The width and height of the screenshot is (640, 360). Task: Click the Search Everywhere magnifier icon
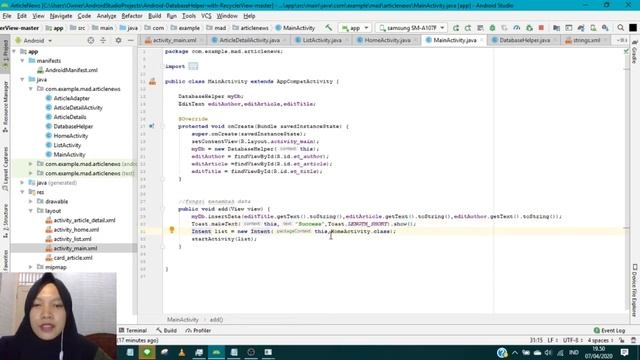point(621,28)
